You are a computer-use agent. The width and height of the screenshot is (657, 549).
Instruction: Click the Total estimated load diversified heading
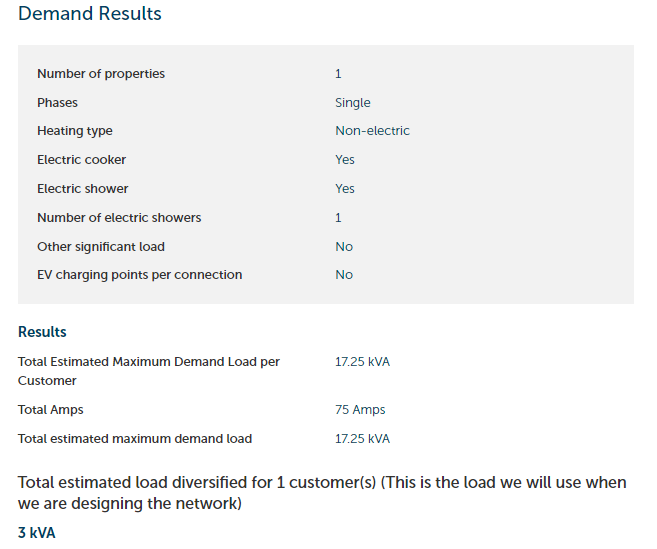click(322, 493)
